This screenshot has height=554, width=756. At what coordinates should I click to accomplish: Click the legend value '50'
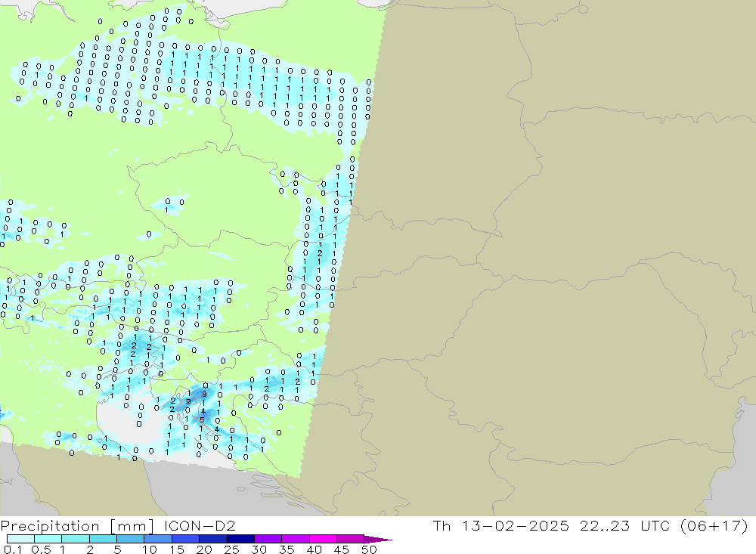(x=369, y=549)
